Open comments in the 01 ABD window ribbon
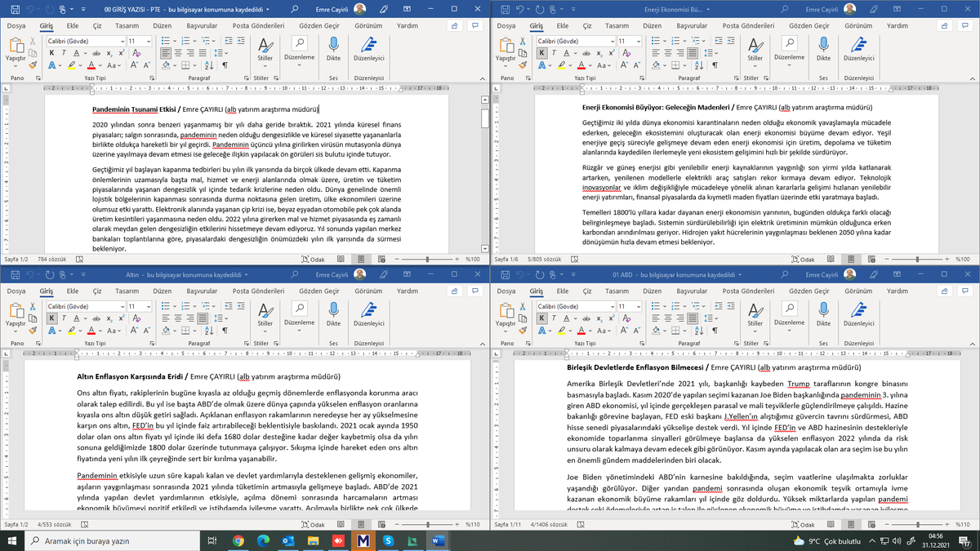Viewport: 980px width, 551px height. (x=964, y=291)
